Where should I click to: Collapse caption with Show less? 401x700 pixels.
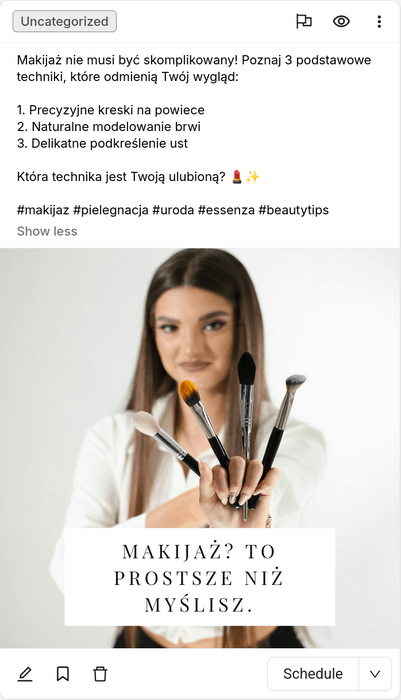pyautogui.click(x=47, y=231)
